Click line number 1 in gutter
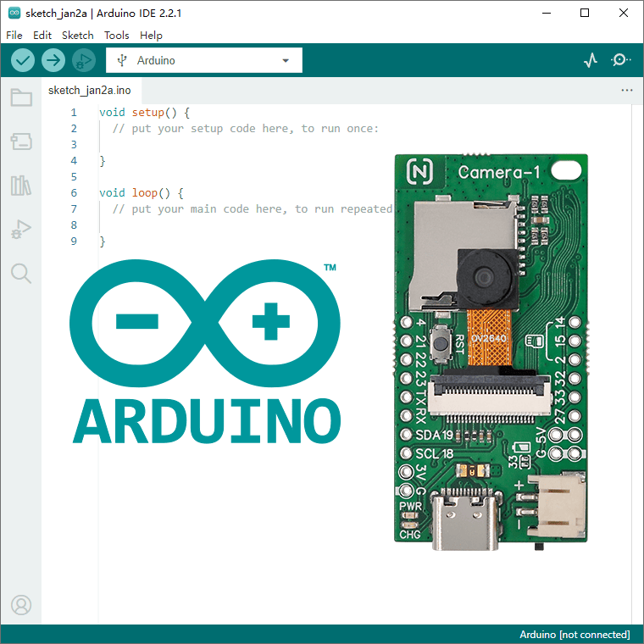The image size is (644, 644). [x=74, y=113]
